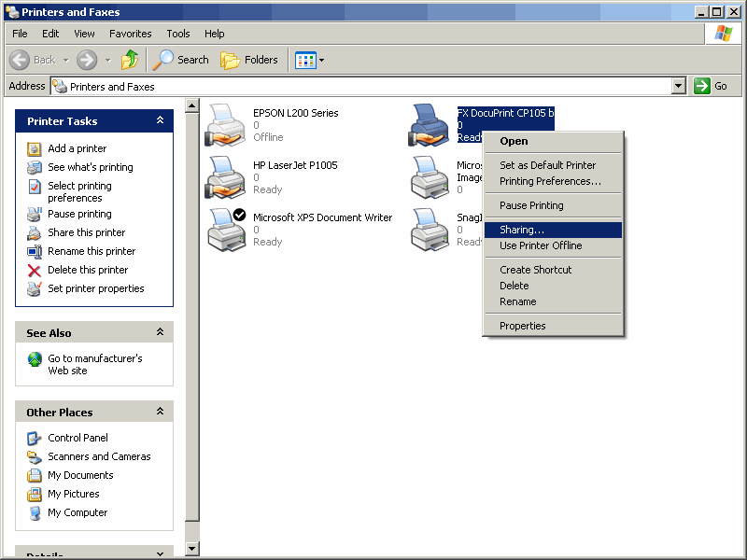
Task: Click the Add a printer task icon
Action: point(35,148)
